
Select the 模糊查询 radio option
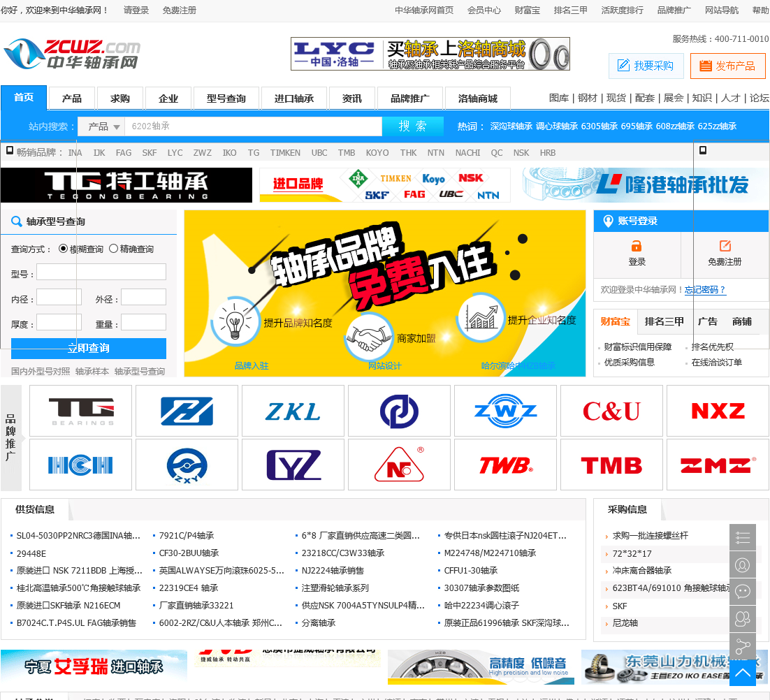(63, 249)
